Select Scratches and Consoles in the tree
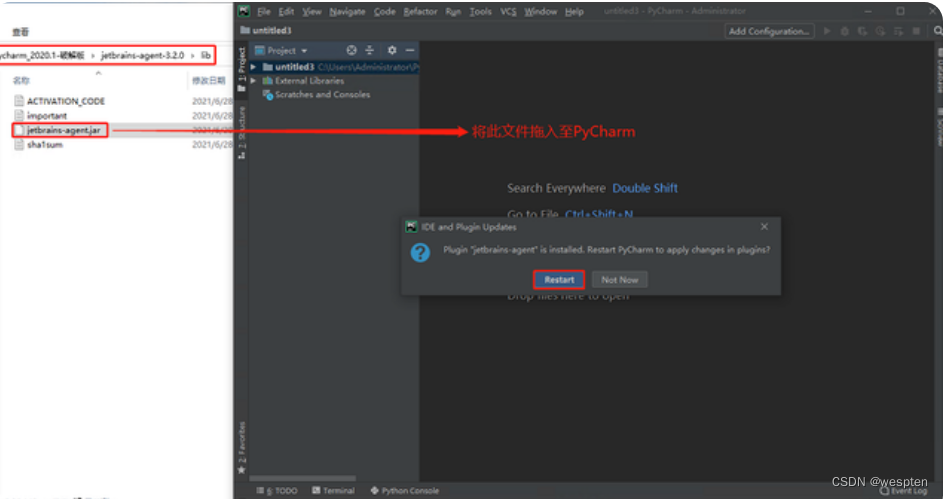The width and height of the screenshot is (944, 499). pos(323,95)
